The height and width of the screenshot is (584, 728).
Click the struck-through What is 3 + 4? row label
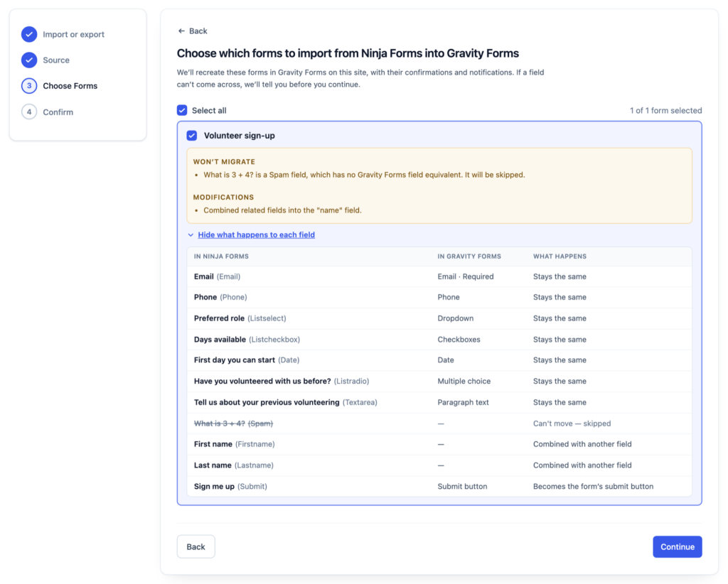pos(233,423)
